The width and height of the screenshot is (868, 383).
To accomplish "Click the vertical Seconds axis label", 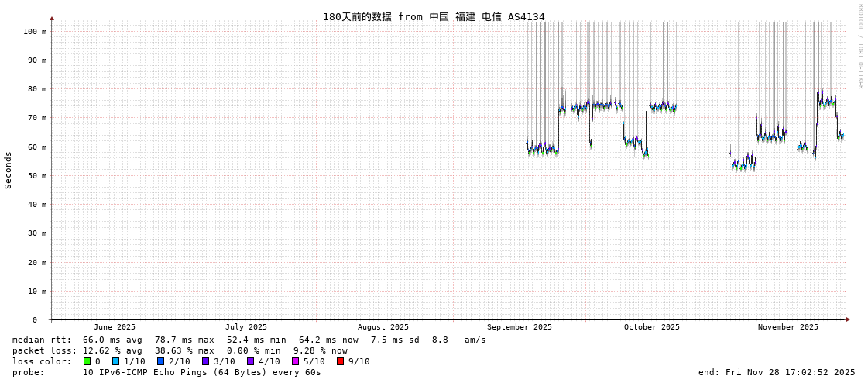I will [9, 170].
